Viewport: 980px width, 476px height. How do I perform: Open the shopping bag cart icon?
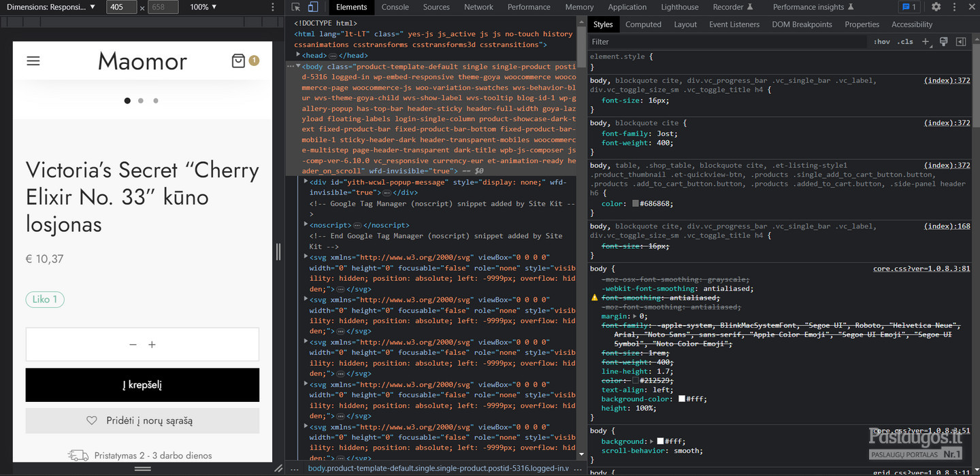(238, 61)
